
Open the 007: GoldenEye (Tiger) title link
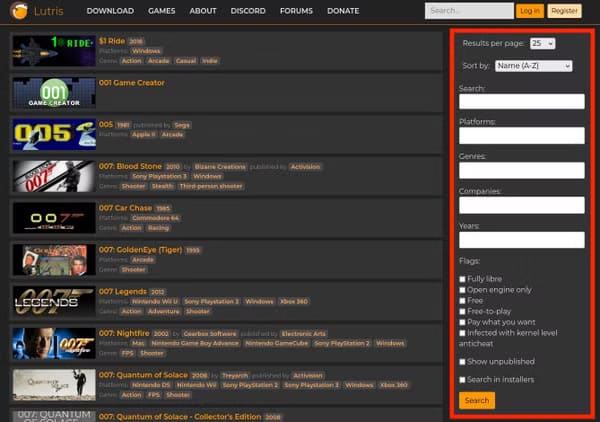(x=140, y=249)
